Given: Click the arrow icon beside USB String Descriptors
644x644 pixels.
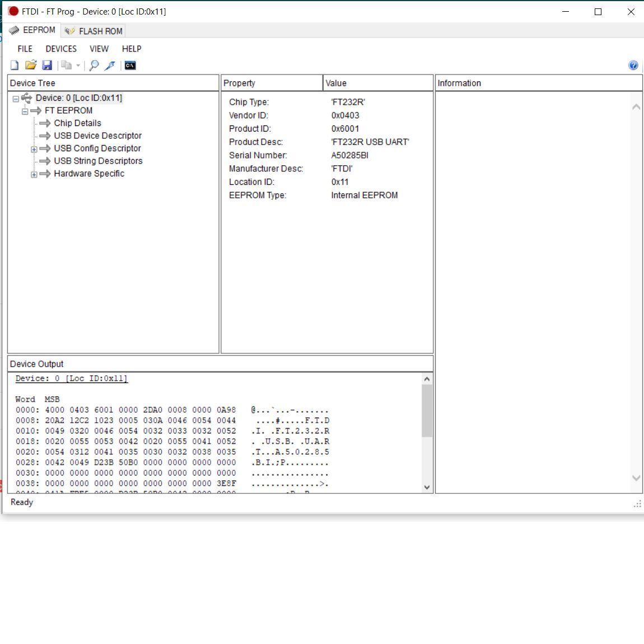Looking at the screenshot, I should click(x=45, y=161).
